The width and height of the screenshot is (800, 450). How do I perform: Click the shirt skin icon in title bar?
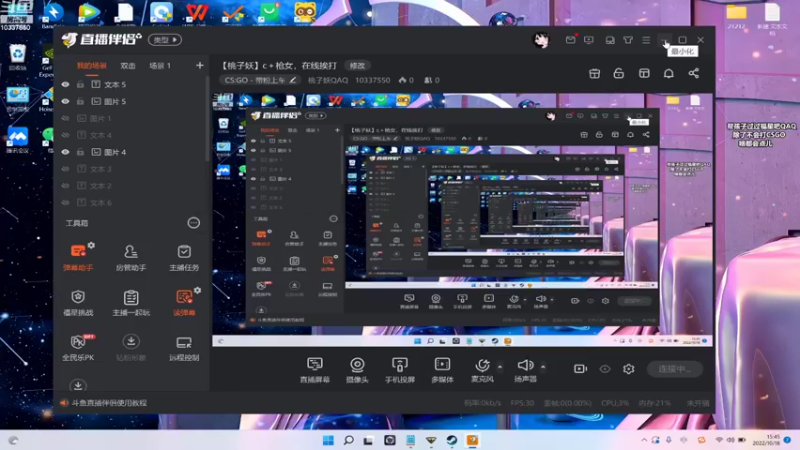(x=628, y=40)
